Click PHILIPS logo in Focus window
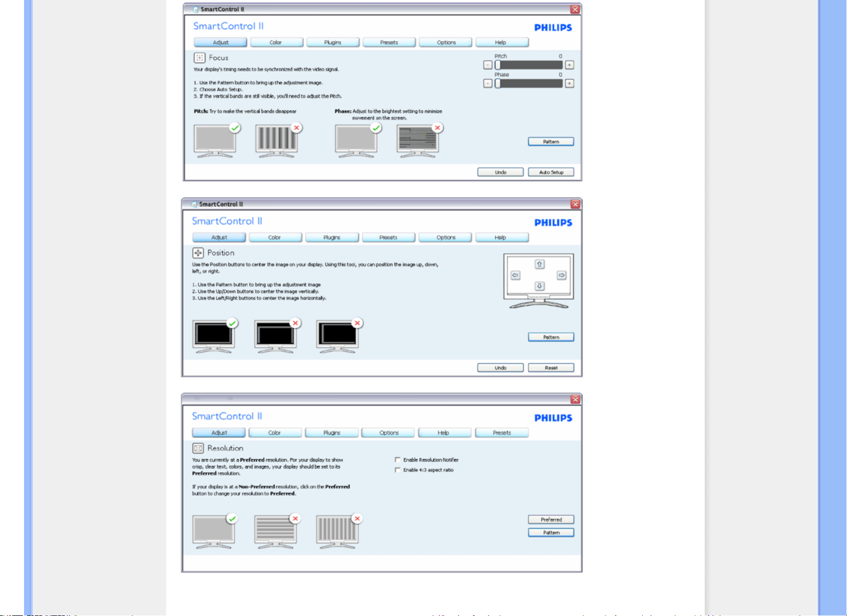Viewport: 847px width, 616px height. (x=553, y=28)
